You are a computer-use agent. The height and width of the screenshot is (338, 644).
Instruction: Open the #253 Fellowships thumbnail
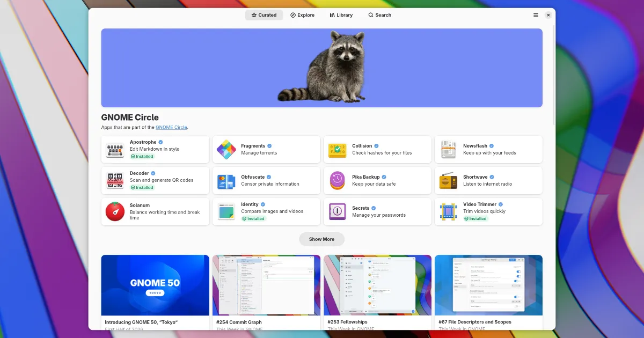[377, 285]
